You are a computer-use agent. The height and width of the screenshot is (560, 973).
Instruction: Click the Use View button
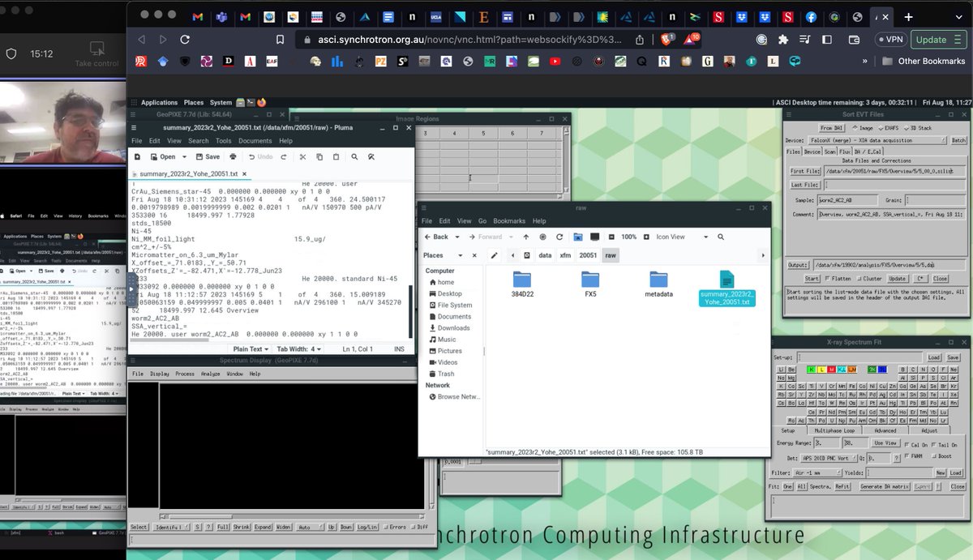[885, 443]
